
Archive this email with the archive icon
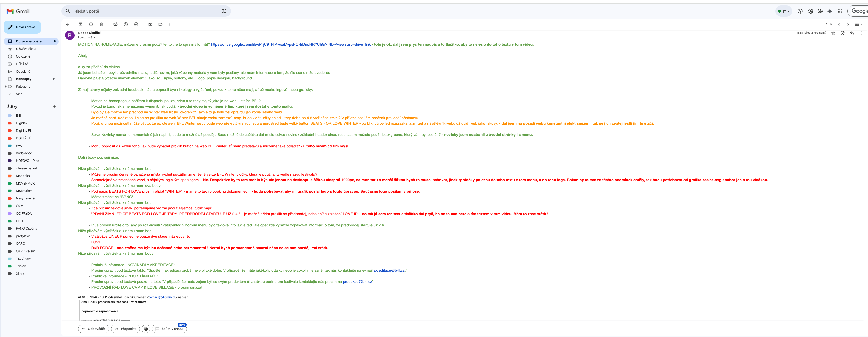coord(81,24)
